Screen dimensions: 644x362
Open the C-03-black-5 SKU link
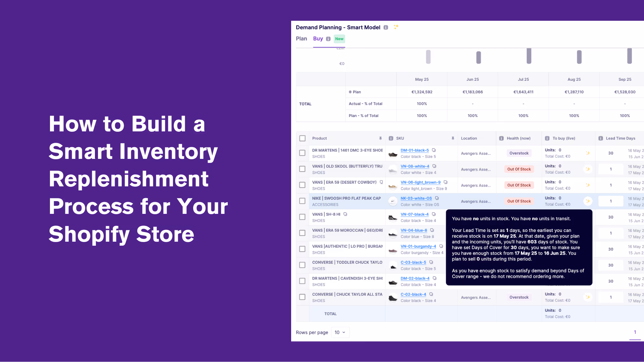pyautogui.click(x=413, y=262)
